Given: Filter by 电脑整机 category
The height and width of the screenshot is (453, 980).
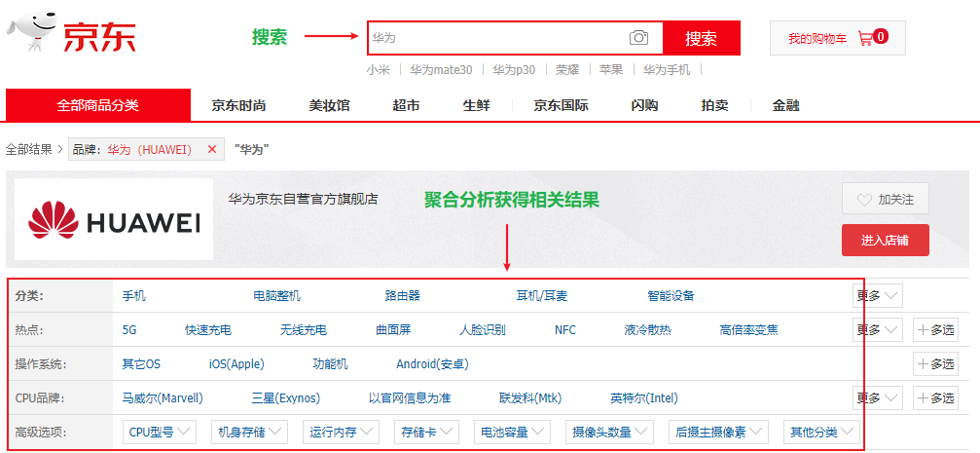Looking at the screenshot, I should tap(277, 296).
